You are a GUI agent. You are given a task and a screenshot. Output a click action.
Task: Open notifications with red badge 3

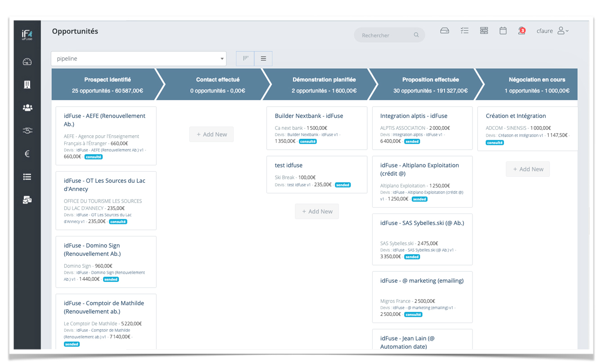tap(522, 31)
